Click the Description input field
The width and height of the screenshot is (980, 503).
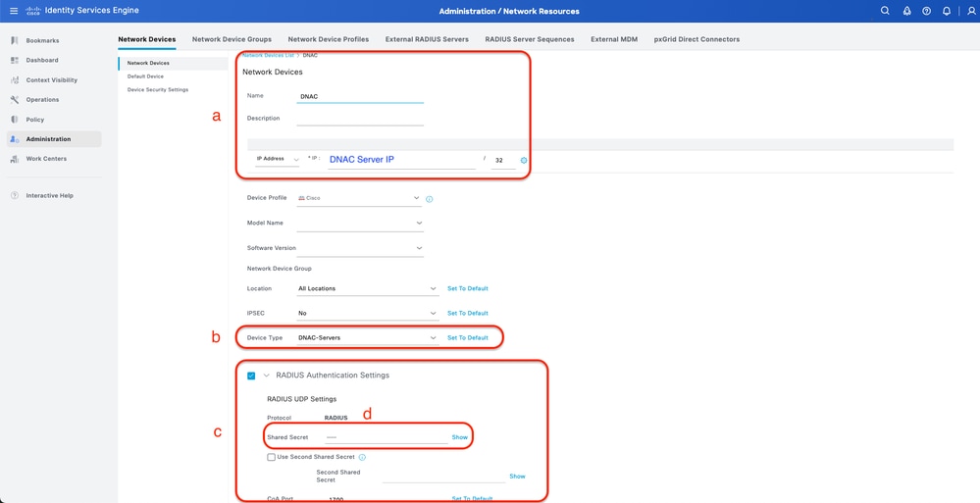pos(360,119)
